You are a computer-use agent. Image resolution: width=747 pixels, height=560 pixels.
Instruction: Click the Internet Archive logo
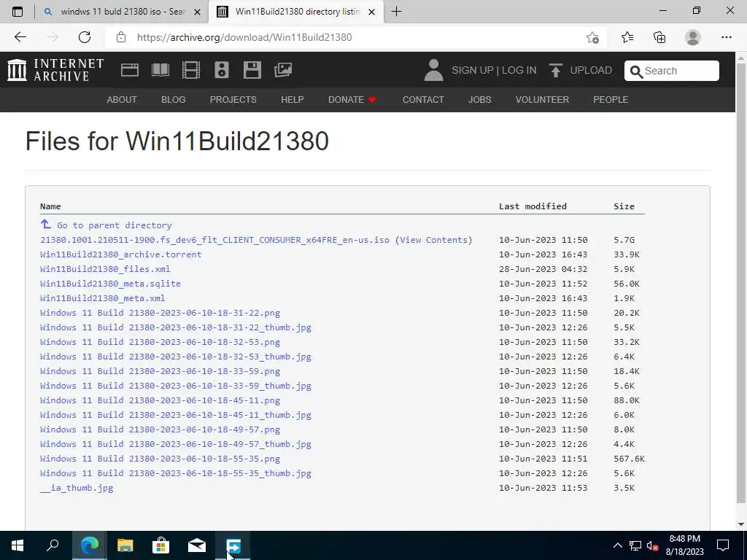click(x=55, y=70)
